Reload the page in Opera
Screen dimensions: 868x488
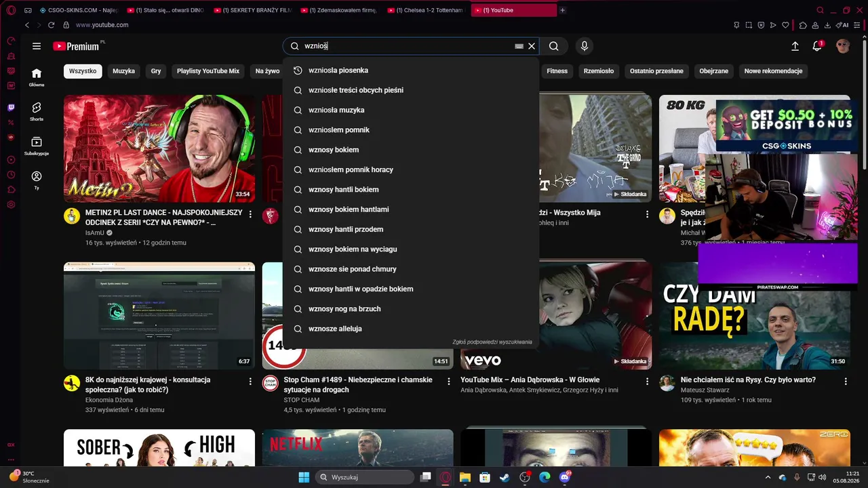pos(51,25)
